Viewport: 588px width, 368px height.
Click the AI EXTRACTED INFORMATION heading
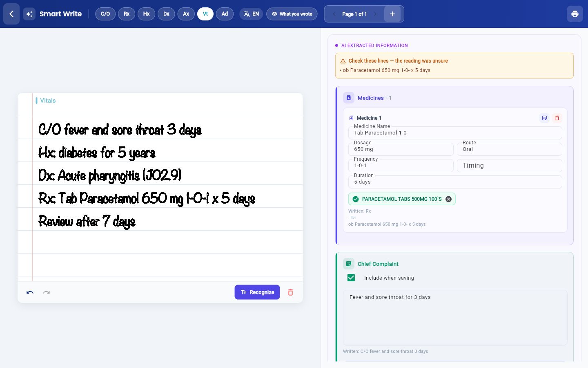tap(374, 45)
